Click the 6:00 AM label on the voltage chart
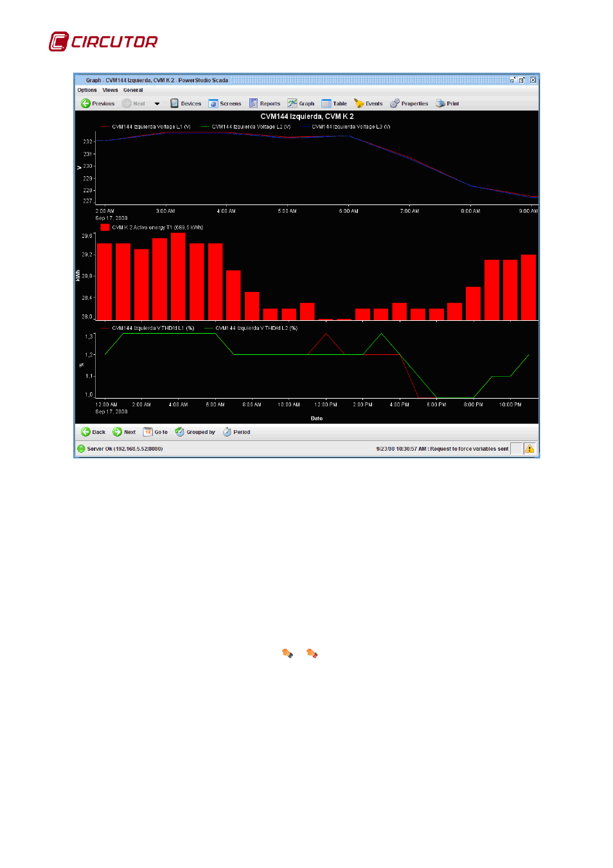The image size is (613, 868). pos(349,211)
